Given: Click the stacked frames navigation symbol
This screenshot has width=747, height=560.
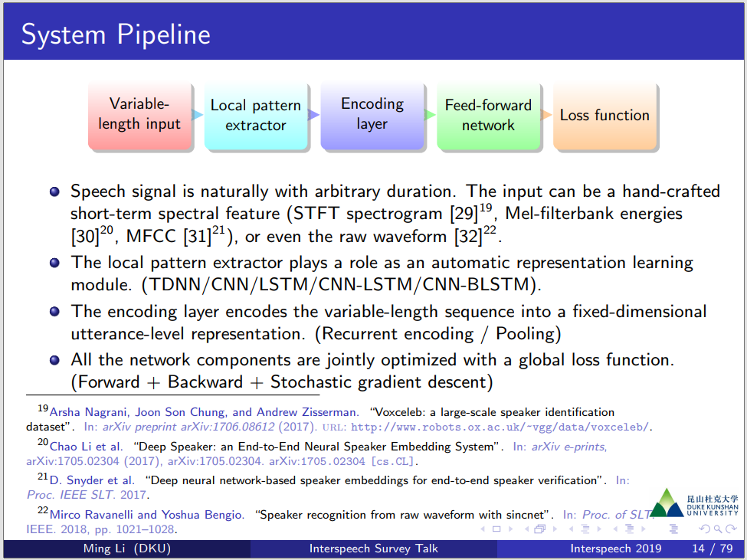Looking at the screenshot, I should (x=540, y=529).
